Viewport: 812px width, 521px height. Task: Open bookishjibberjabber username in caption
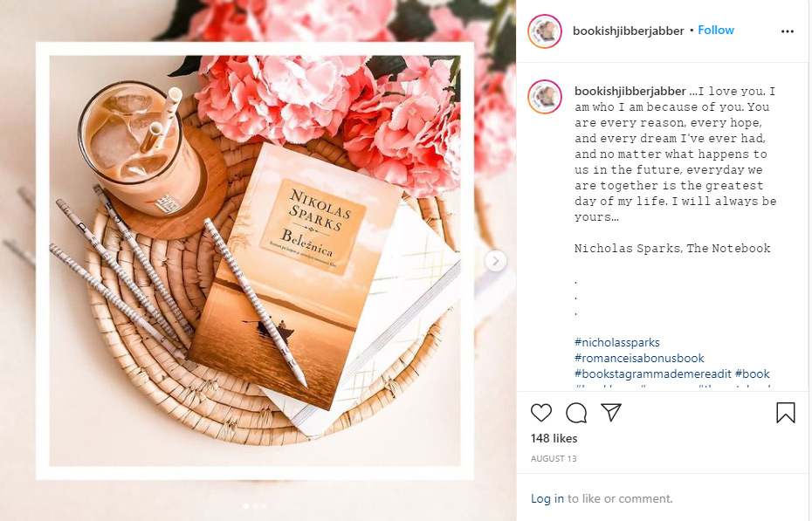(630, 91)
